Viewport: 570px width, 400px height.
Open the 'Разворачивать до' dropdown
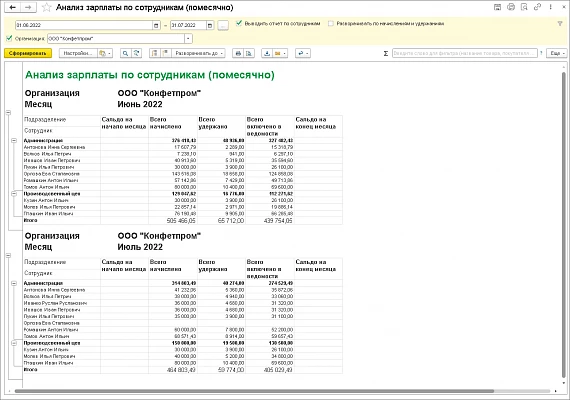198,53
